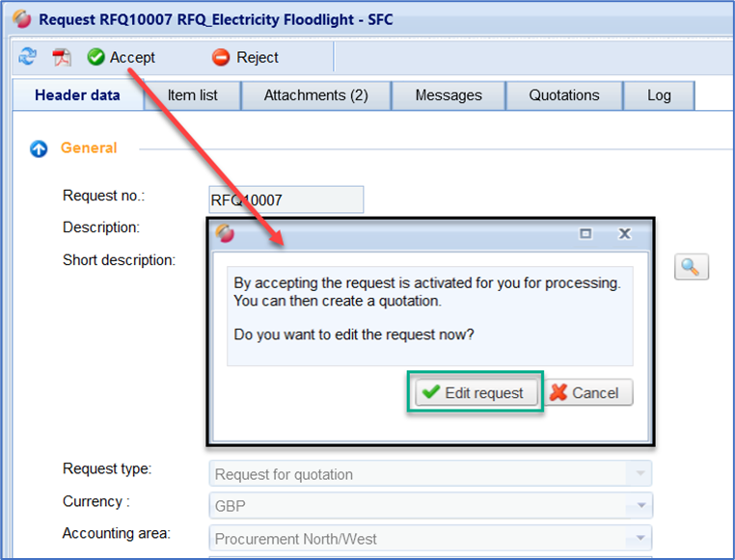Expand the Request type dropdown
The image size is (735, 560).
click(x=638, y=474)
